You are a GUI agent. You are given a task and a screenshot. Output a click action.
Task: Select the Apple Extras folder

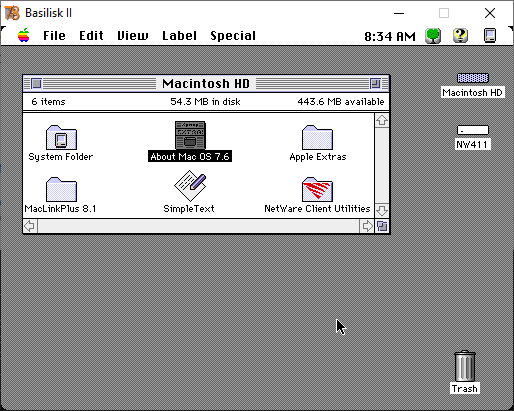tap(317, 138)
